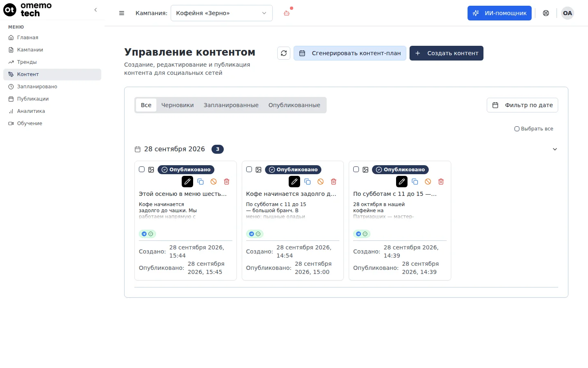Click 'Сгенерировать контент-план' button

point(350,53)
